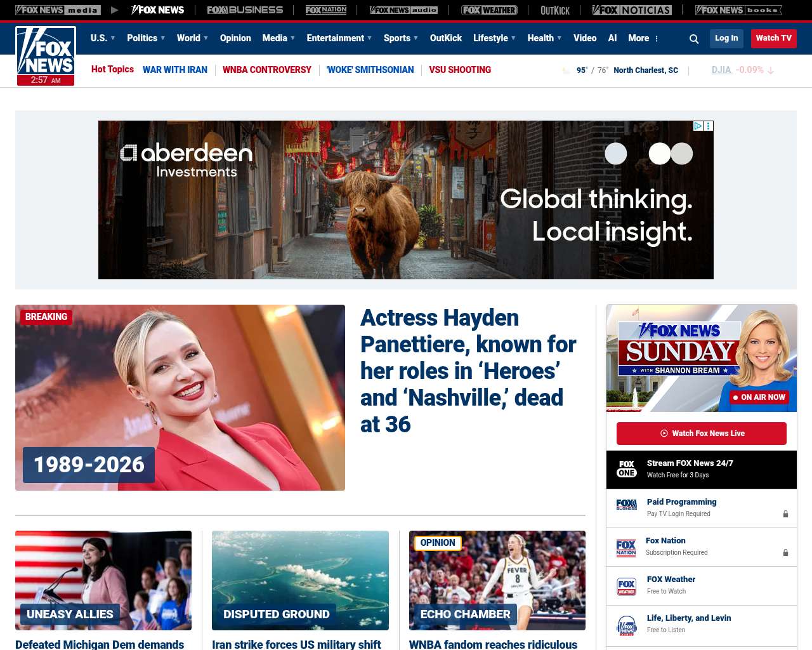The height and width of the screenshot is (650, 812).
Task: Click the breaking news photo of Hayden Panettiere
Action: click(x=180, y=397)
